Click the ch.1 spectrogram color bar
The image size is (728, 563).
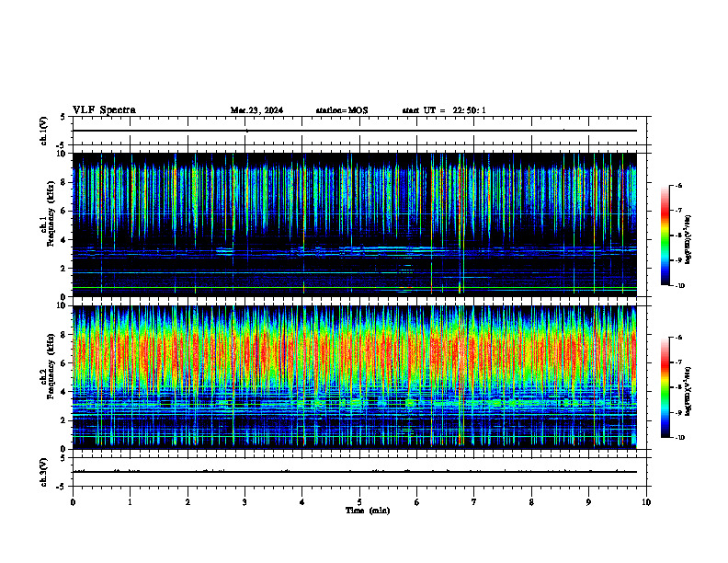pos(665,236)
